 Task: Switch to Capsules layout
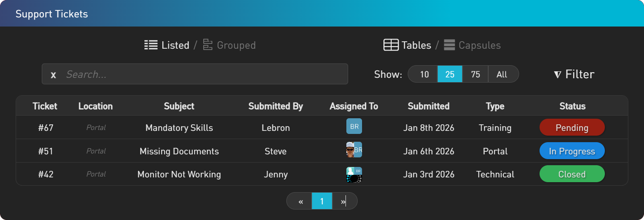[x=480, y=45]
